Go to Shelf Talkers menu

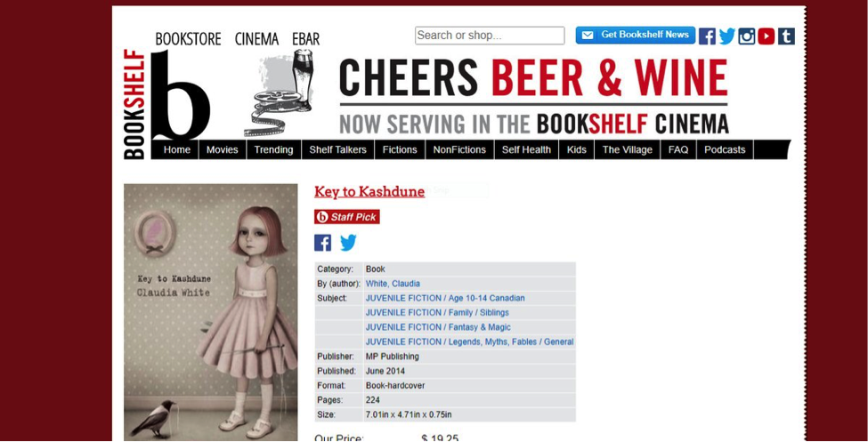coord(337,150)
